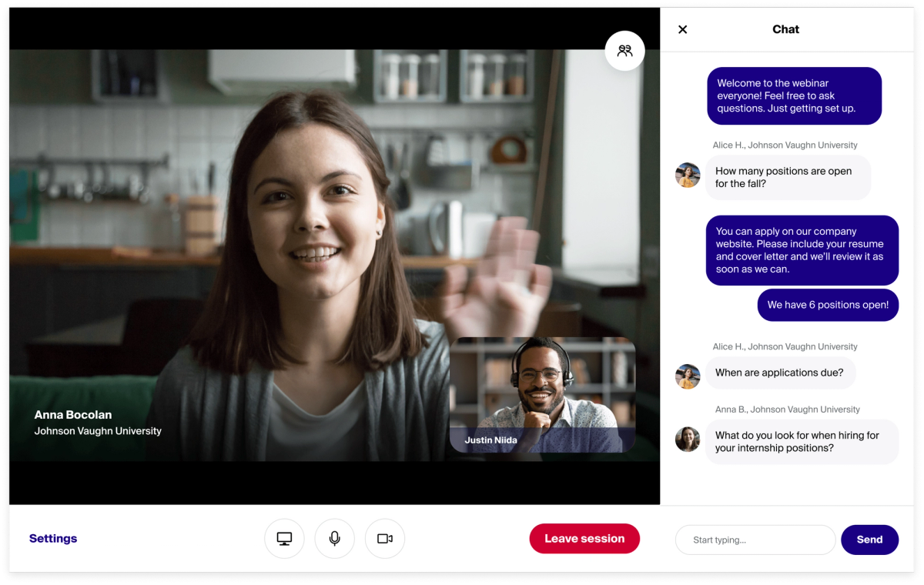Click the welcome message bubble
The image size is (924, 585).
pos(794,95)
